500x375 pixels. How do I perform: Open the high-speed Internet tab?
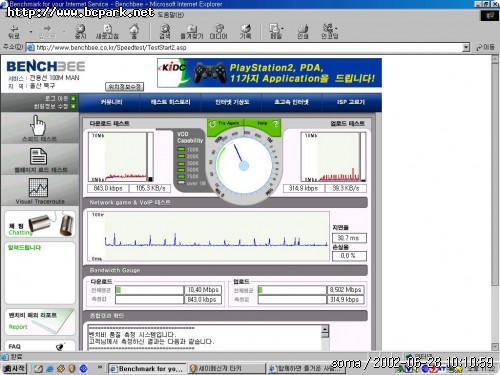(x=291, y=102)
